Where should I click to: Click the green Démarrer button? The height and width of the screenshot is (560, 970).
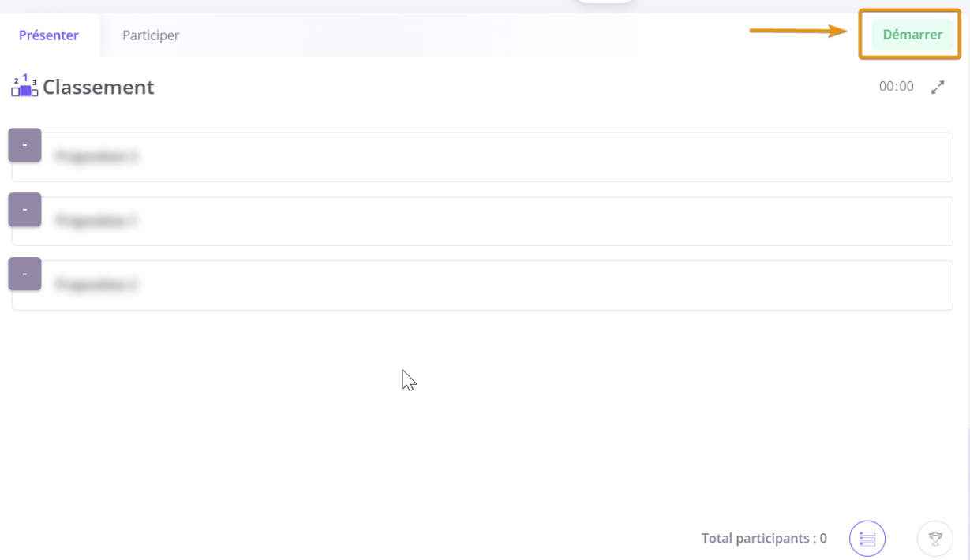(912, 35)
